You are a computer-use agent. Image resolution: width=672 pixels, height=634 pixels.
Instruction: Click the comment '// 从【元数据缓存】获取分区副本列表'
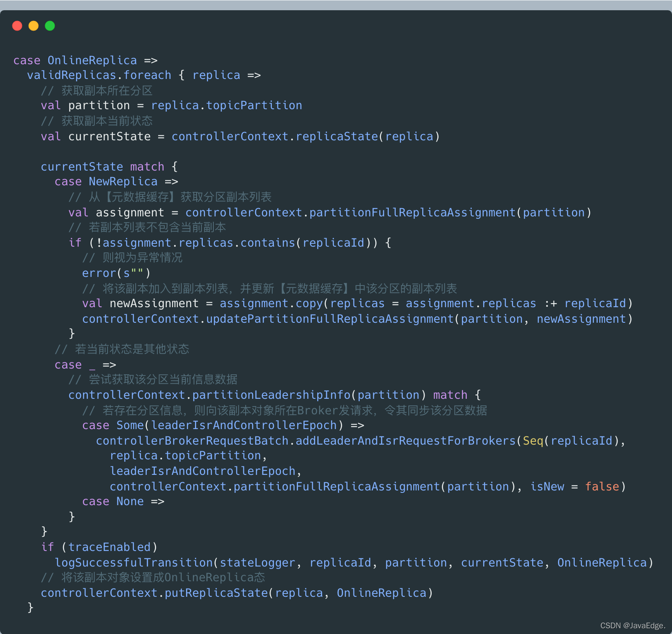tap(170, 197)
